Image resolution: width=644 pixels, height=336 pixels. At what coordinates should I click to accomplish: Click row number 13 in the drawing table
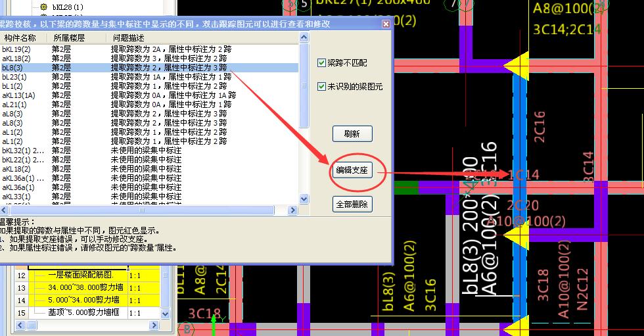(21, 288)
